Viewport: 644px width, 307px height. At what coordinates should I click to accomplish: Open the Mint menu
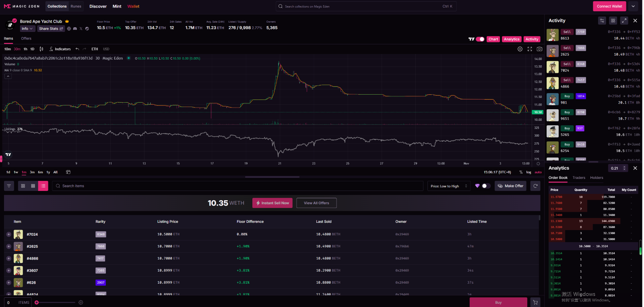(x=117, y=6)
